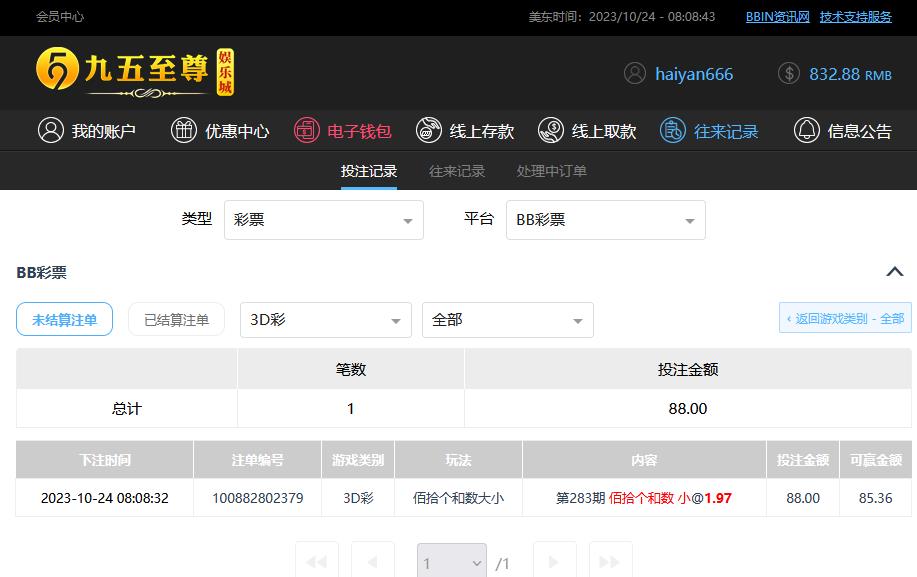Click bet time 2023-10-24 08:08:32
This screenshot has height=577, width=917.
(x=105, y=498)
